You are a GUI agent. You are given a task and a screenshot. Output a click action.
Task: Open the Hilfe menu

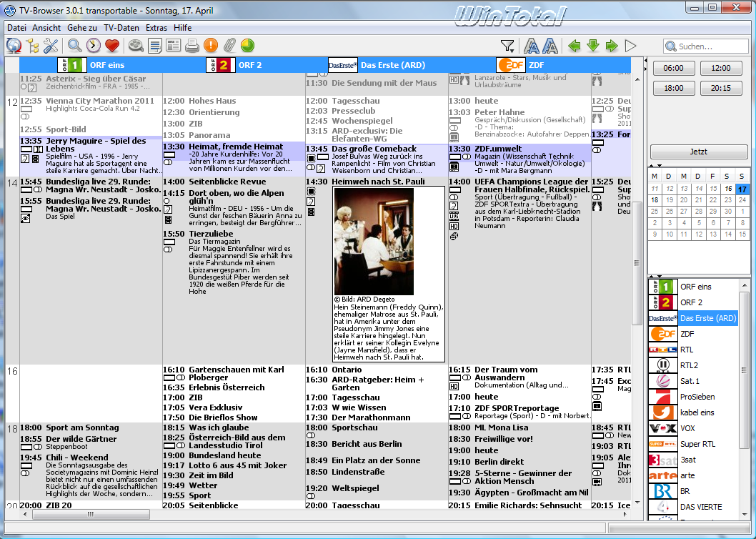pos(183,28)
